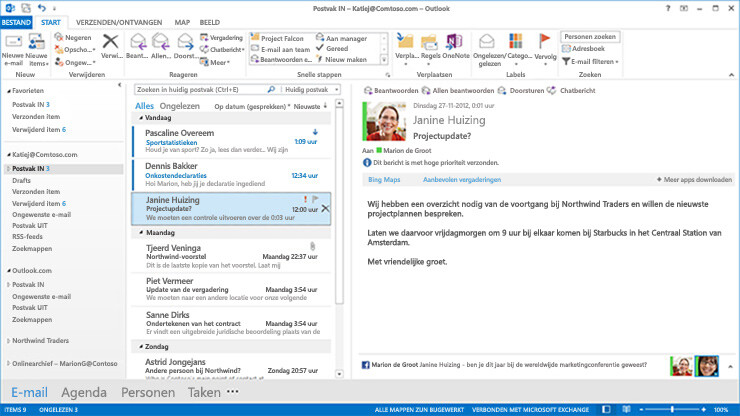
Task: Click the Bing Maps app link
Action: coord(384,179)
